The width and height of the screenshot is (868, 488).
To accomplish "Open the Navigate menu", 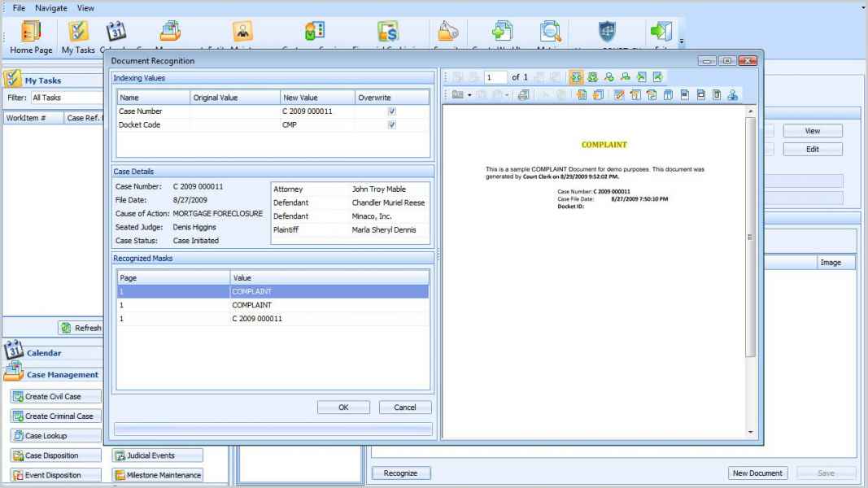I will tap(51, 7).
